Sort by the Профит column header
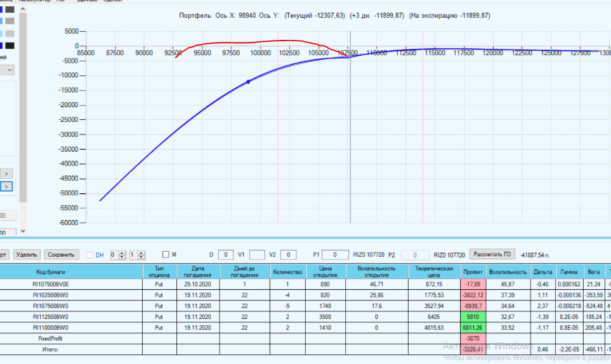The height and width of the screenshot is (364, 611). (x=473, y=272)
